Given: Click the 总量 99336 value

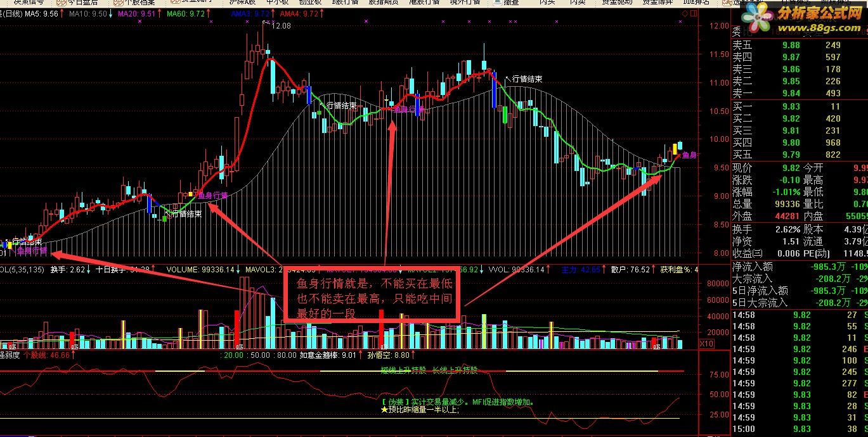Looking at the screenshot, I should click(787, 204).
